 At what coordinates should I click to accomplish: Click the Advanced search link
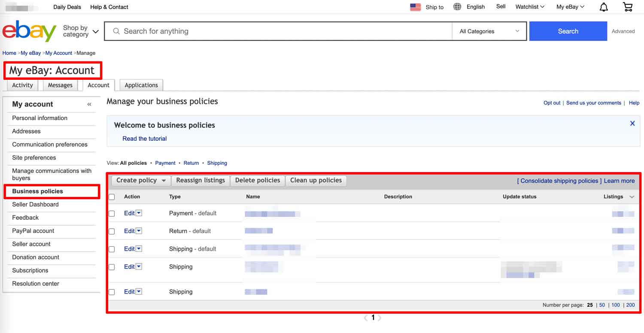click(623, 31)
